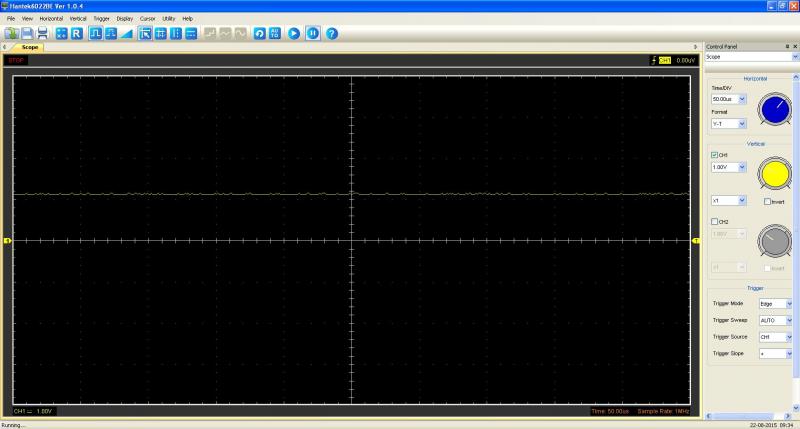The height and width of the screenshot is (429, 800).
Task: Click the AUTO setup toolbar icon
Action: (x=275, y=34)
